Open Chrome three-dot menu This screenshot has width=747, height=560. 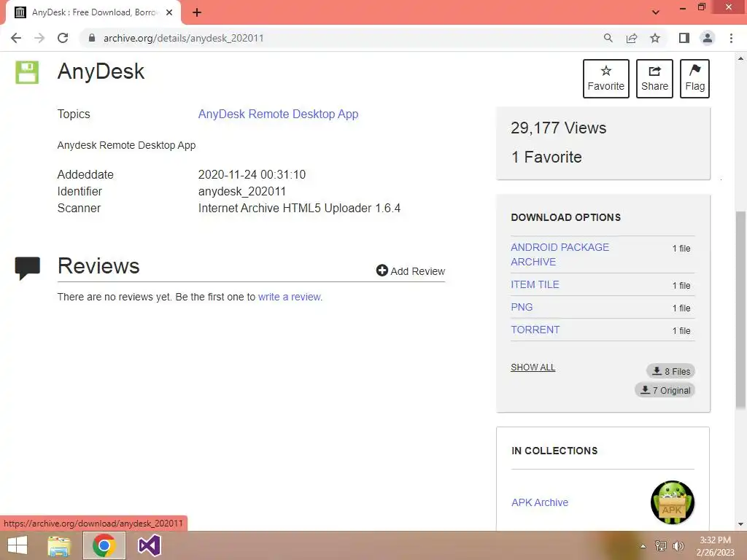coord(731,38)
